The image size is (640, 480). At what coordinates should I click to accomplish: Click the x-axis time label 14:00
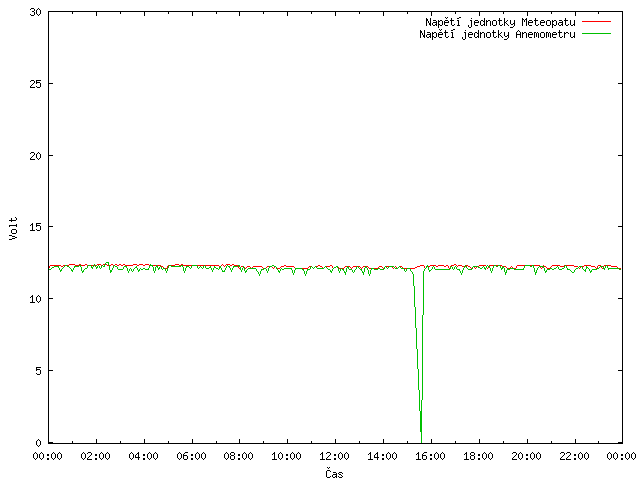point(382,456)
